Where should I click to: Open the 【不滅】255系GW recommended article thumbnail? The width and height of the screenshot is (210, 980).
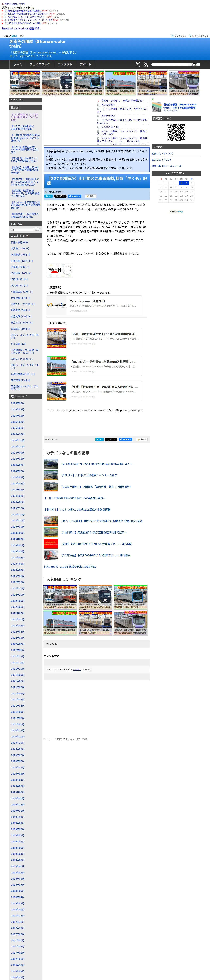[57, 338]
